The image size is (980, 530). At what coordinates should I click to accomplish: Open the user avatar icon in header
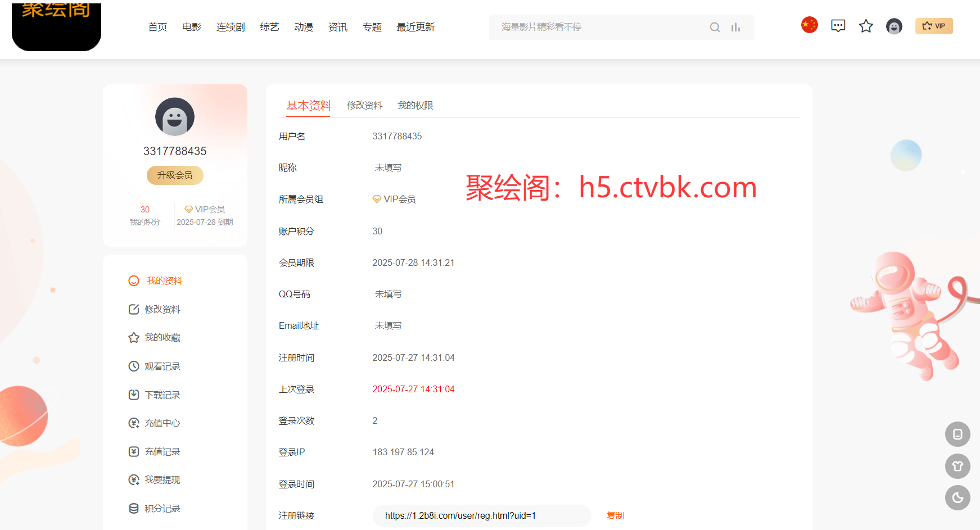894,26
